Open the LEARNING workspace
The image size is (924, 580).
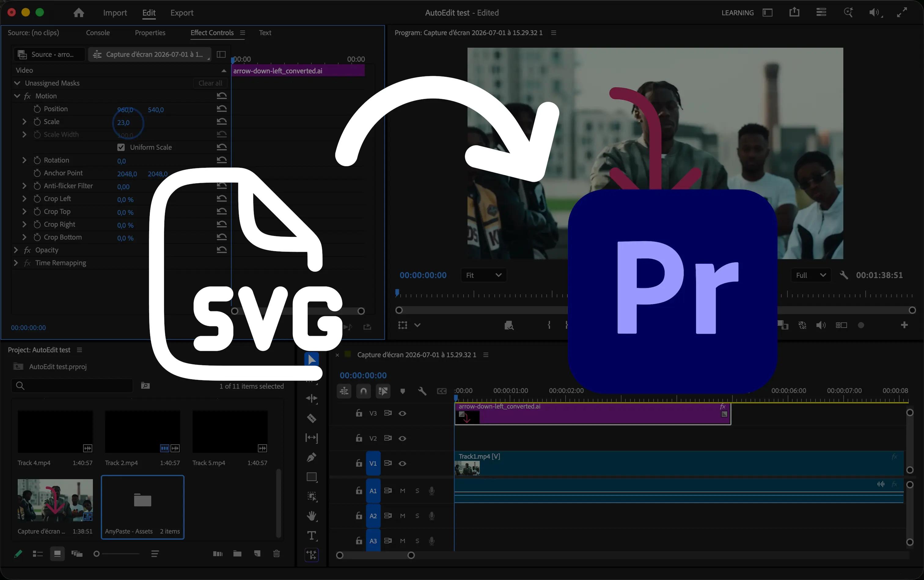(x=737, y=13)
